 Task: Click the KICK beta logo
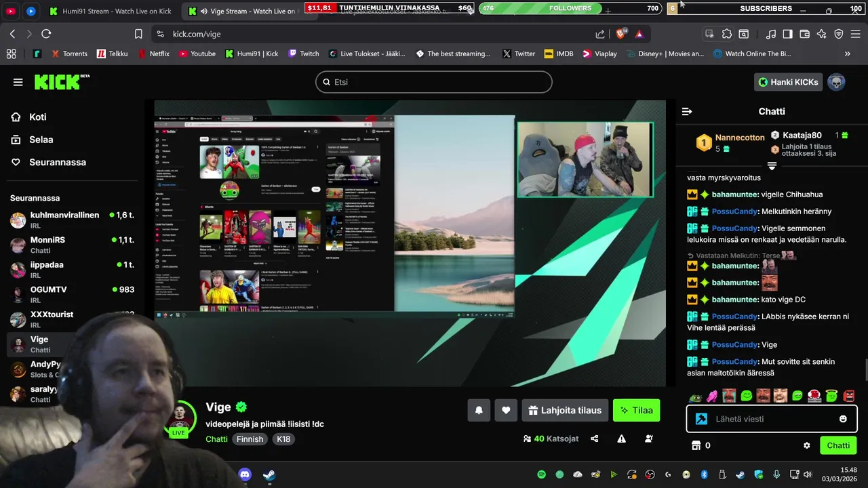pyautogui.click(x=62, y=81)
